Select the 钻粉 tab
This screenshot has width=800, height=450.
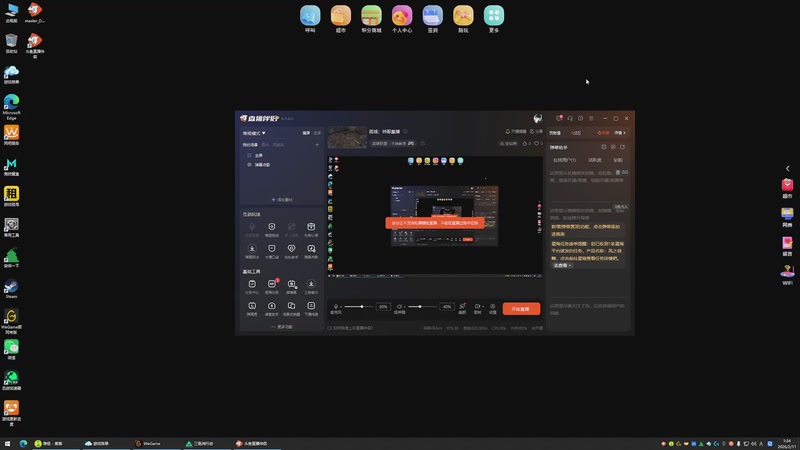618,160
